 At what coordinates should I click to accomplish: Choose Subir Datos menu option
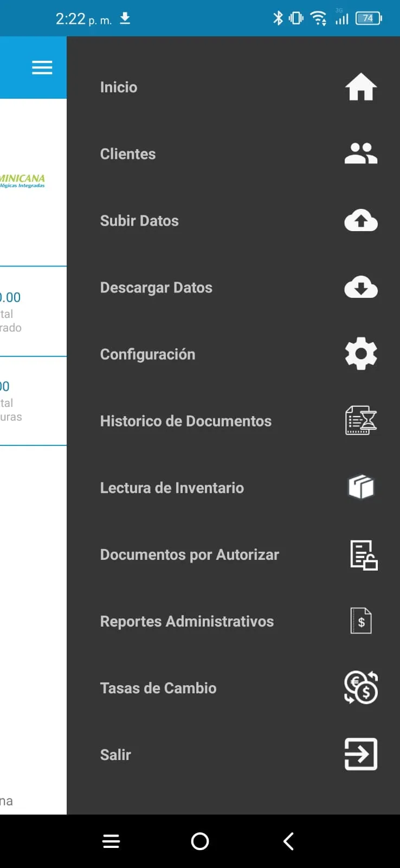tap(139, 221)
